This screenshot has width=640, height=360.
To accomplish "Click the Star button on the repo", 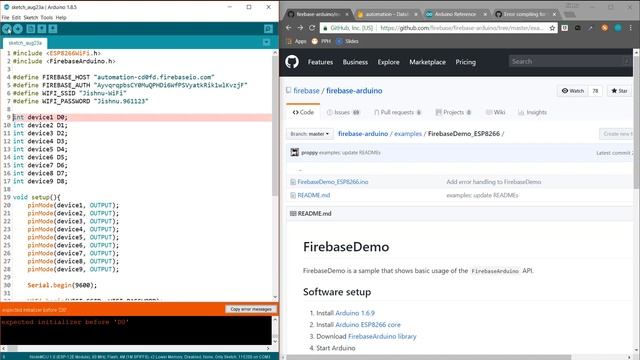I will [x=619, y=91].
